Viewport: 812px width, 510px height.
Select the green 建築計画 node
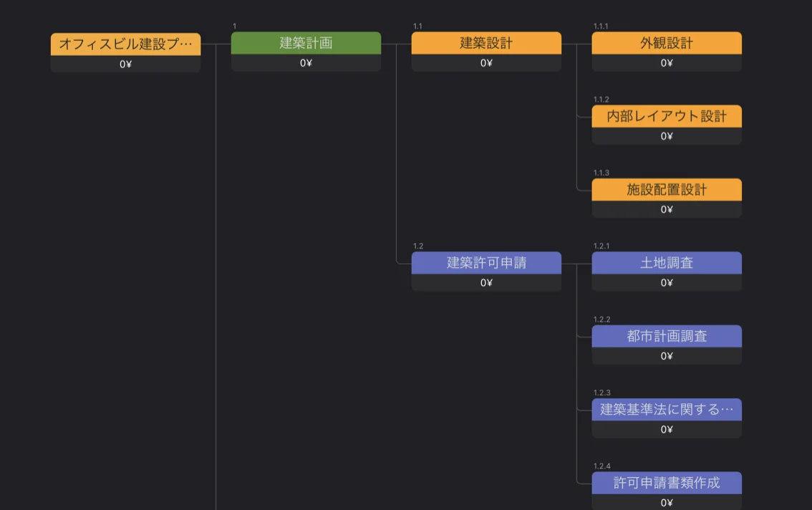coord(306,43)
